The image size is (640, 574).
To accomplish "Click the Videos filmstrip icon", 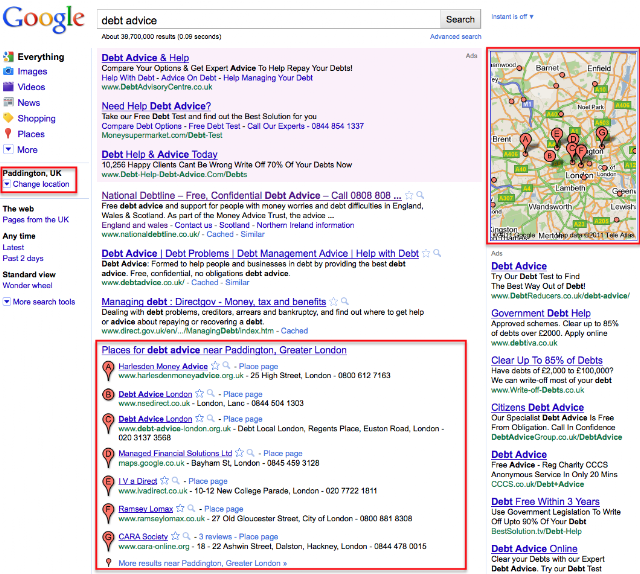I will pos(8,87).
